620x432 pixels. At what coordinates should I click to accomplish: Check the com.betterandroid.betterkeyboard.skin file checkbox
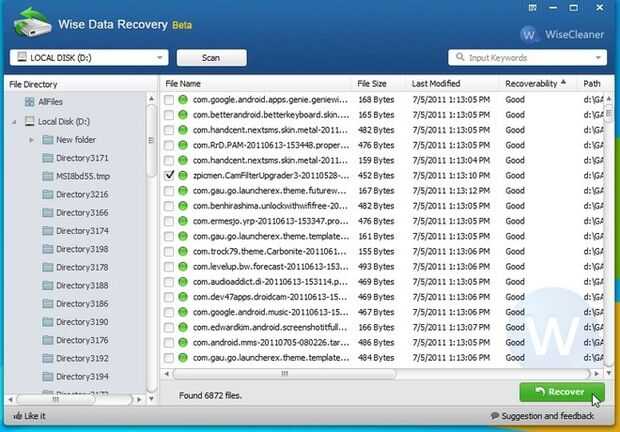(169, 115)
